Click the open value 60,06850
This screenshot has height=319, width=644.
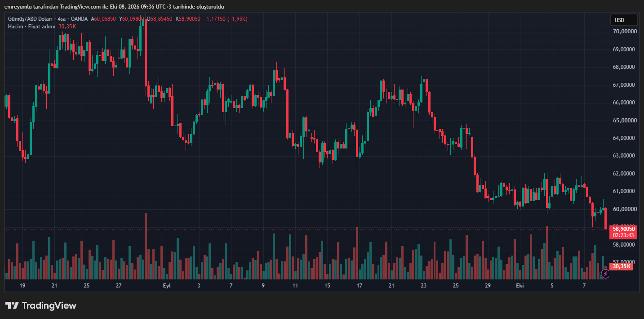(x=105, y=19)
